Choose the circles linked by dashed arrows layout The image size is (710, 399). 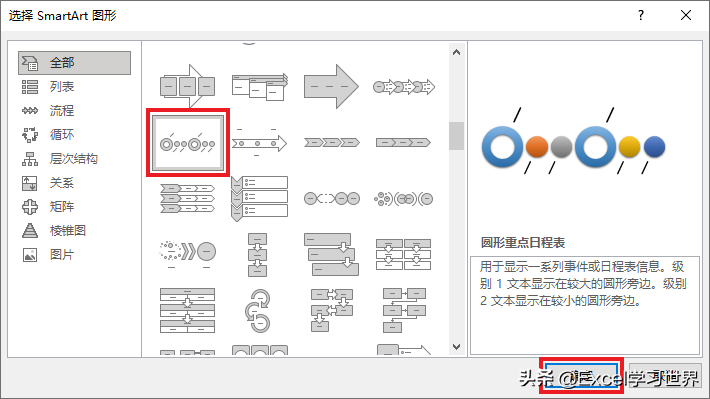pos(403,87)
